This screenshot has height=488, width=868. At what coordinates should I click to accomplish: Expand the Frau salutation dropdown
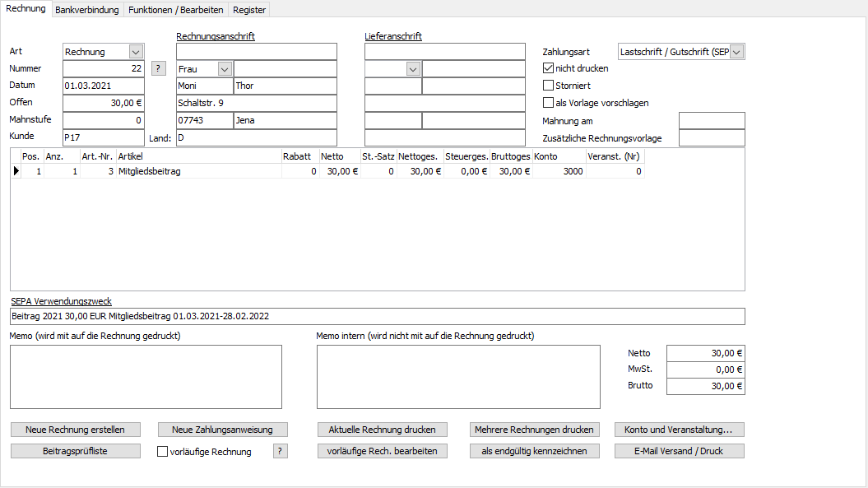click(224, 69)
